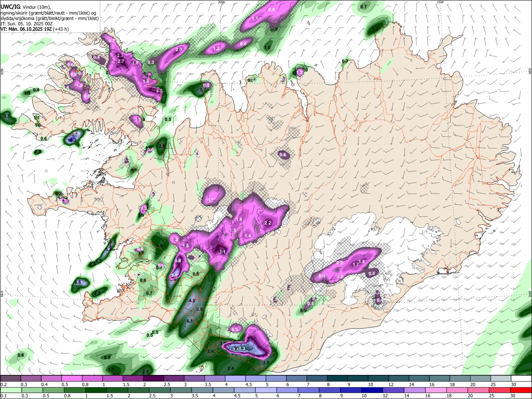Pick the white top-row swatch after 30
The width and height of the screenshot is (532, 399).
(x=520, y=378)
